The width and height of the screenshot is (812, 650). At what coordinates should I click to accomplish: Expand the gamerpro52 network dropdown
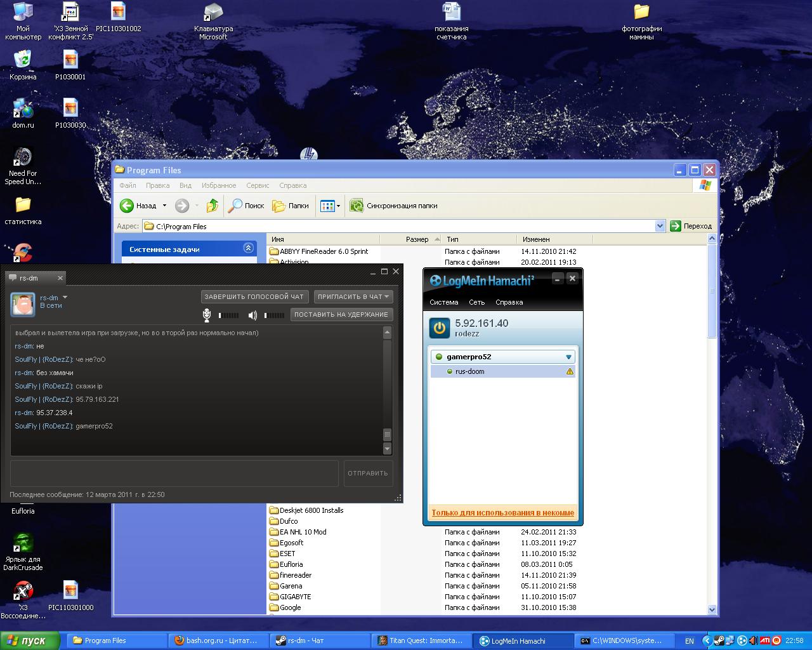click(x=568, y=357)
